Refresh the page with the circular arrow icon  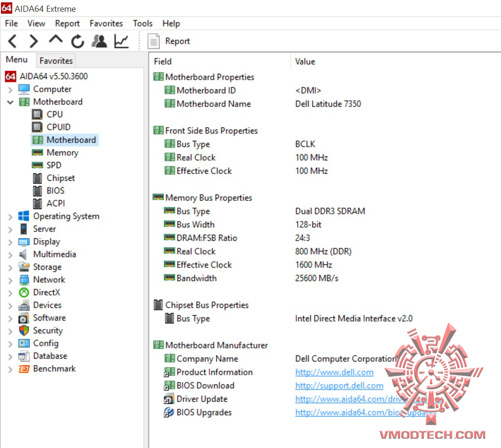click(77, 41)
